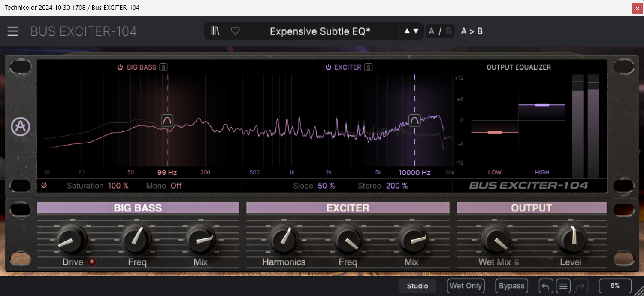
Task: Click the Output Level knob
Action: pyautogui.click(x=571, y=239)
